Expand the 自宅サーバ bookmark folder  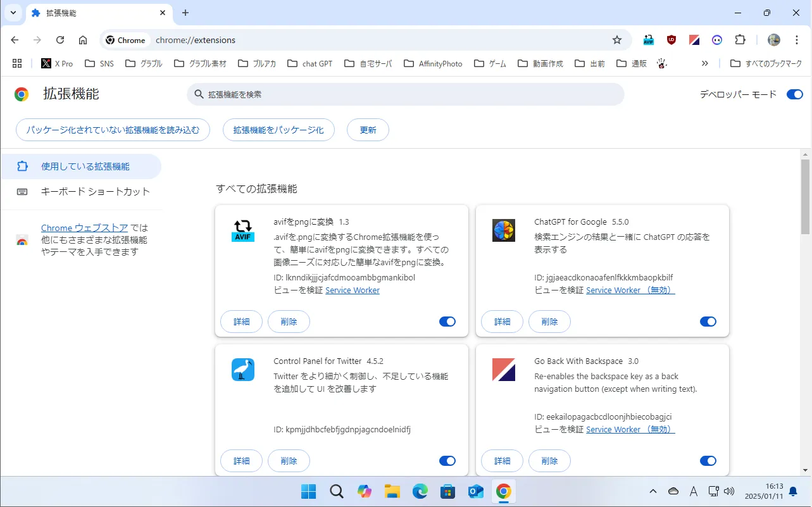[x=368, y=63]
